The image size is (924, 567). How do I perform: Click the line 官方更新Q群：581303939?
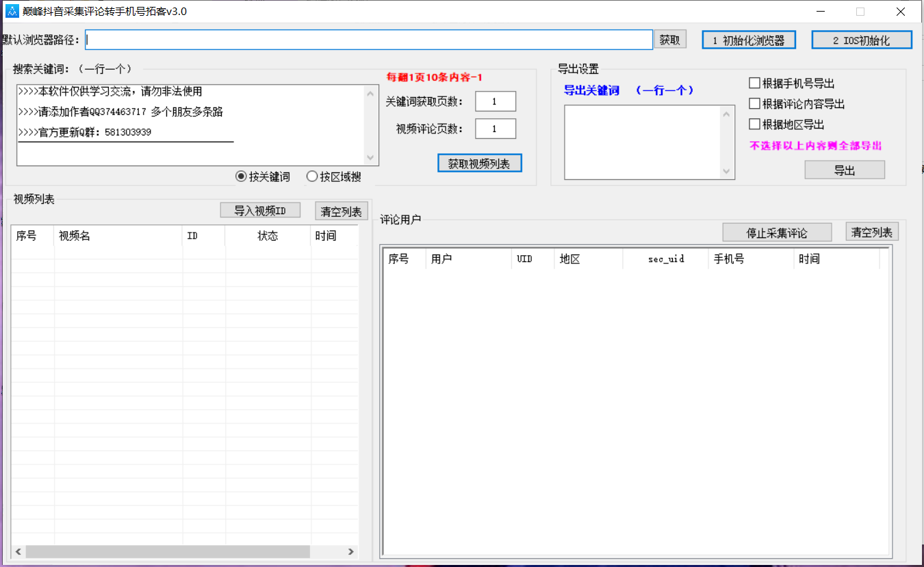click(85, 132)
